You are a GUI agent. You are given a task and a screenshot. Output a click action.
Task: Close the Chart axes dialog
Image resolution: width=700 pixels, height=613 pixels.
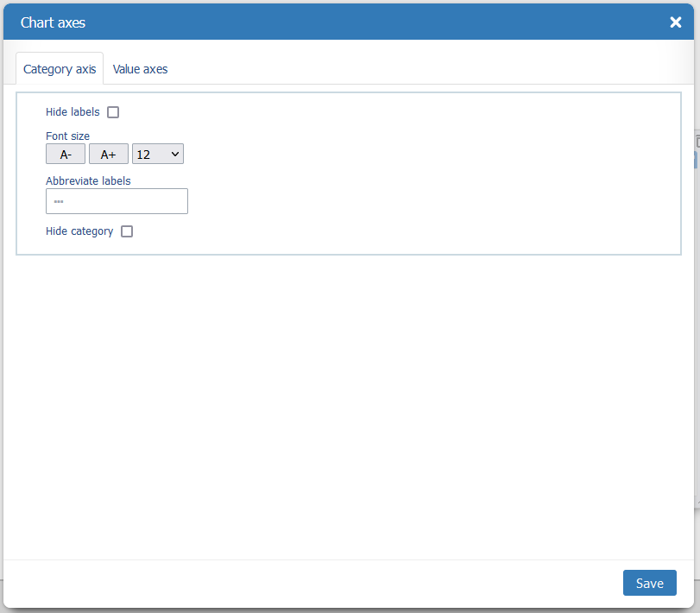tap(675, 22)
